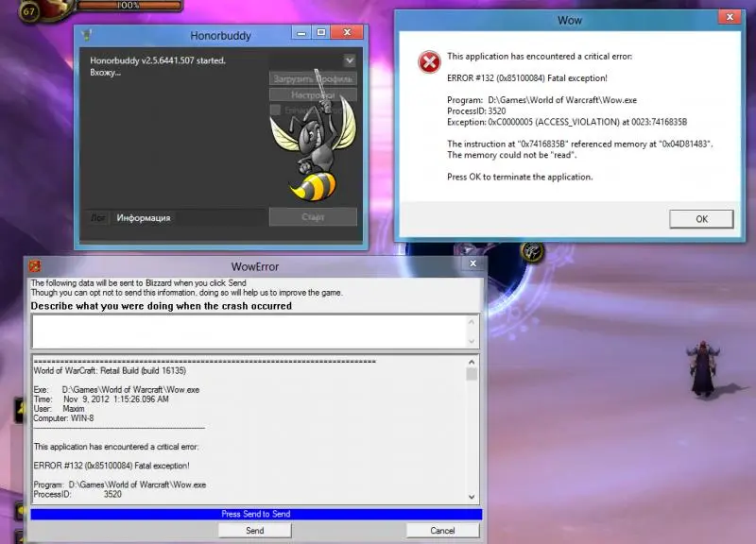
Task: Click the crash log scroll up arrow
Action: click(472, 362)
